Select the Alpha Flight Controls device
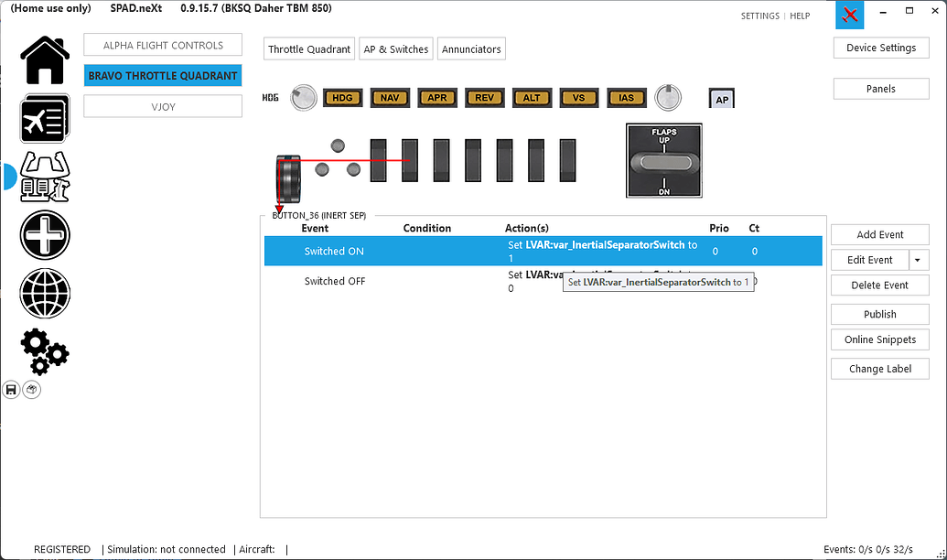The width and height of the screenshot is (947, 560). pyautogui.click(x=163, y=46)
